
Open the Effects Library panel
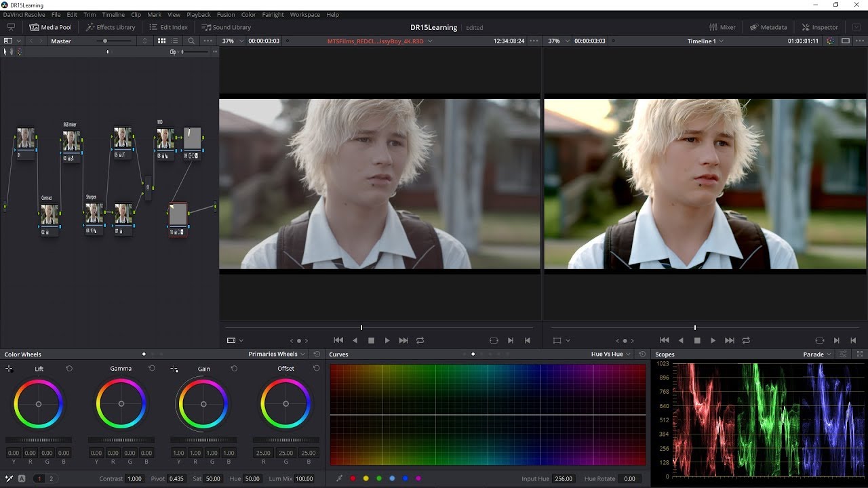111,27
